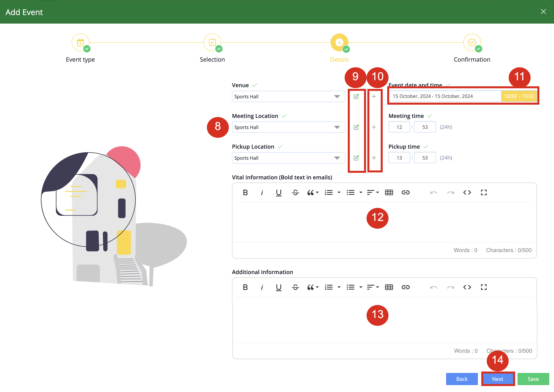Image resolution: width=554 pixels, height=392 pixels.
Task: Apply strikethrough in Additional Information toolbar
Action: (295, 287)
